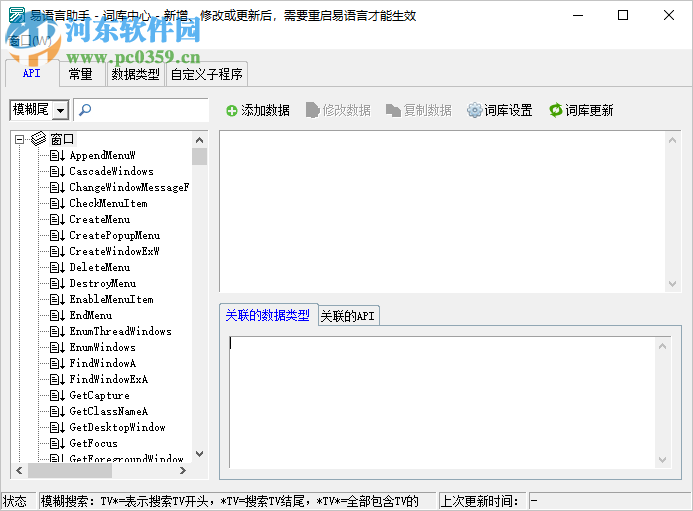Click the tree's horizontal scrollbar thumb
This screenshot has width=693, height=511.
pyautogui.click(x=70, y=470)
